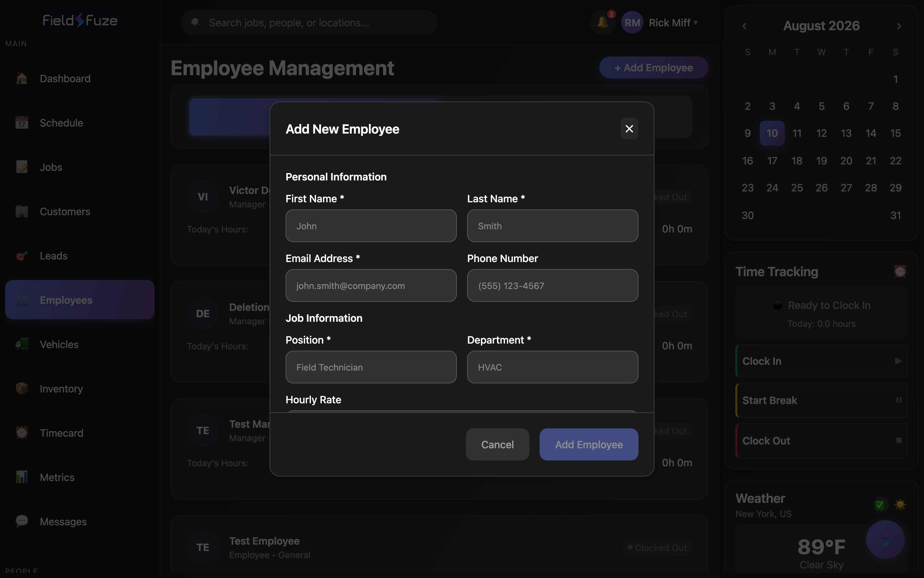The width and height of the screenshot is (924, 578).
Task: Click the Clock Out button
Action: (821, 440)
